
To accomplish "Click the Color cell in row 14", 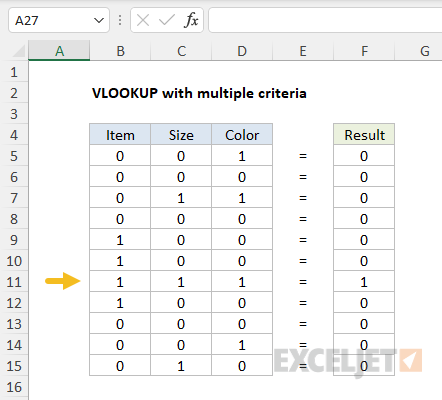I will click(242, 345).
